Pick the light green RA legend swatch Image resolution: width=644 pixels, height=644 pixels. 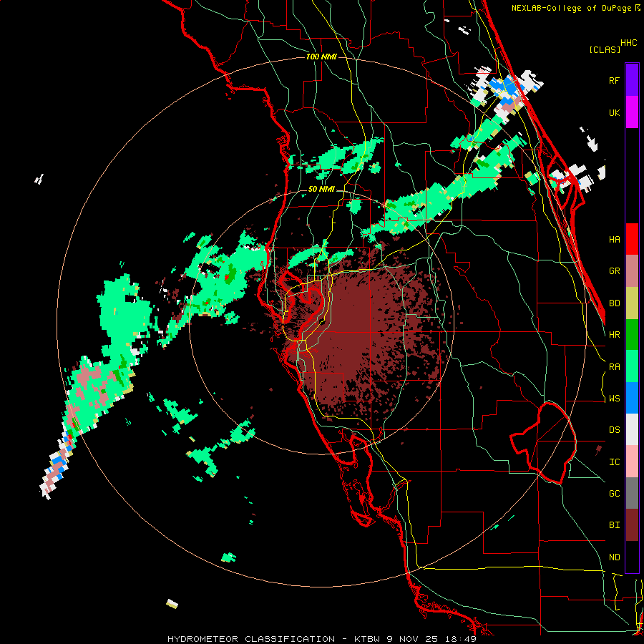click(x=632, y=366)
